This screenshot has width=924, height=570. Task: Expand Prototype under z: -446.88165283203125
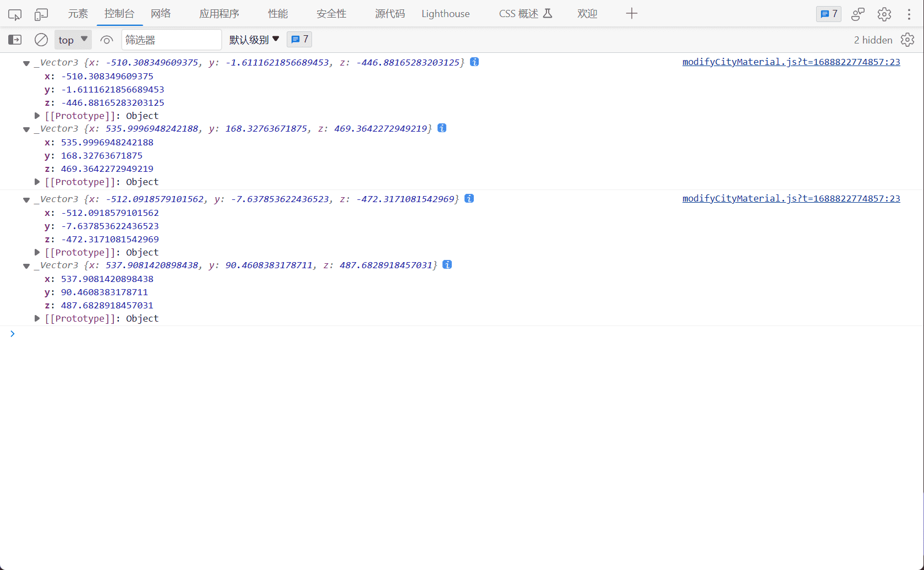tap(37, 116)
